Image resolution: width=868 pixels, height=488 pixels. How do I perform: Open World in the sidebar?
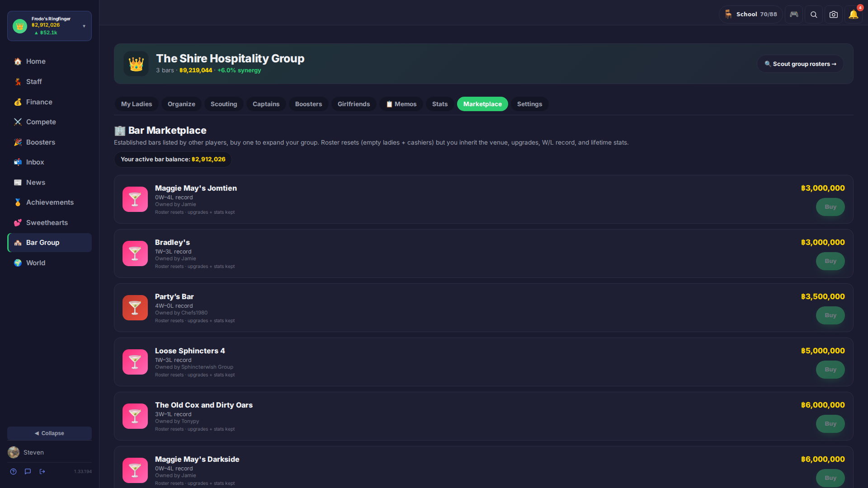click(x=49, y=263)
